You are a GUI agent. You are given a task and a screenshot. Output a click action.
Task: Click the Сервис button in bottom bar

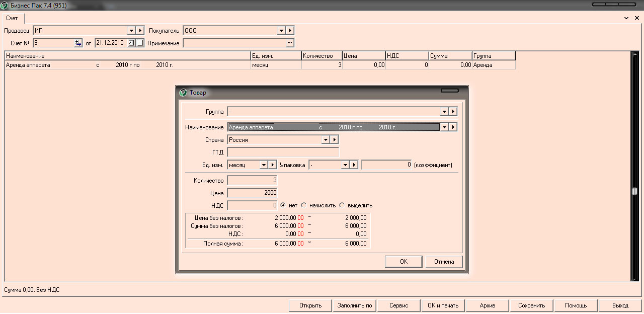coord(398,305)
